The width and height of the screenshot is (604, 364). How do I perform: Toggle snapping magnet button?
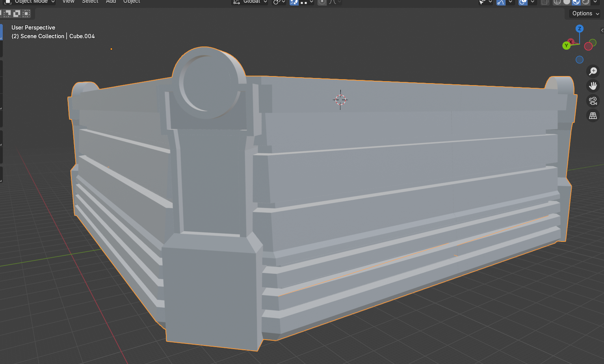coord(294,2)
